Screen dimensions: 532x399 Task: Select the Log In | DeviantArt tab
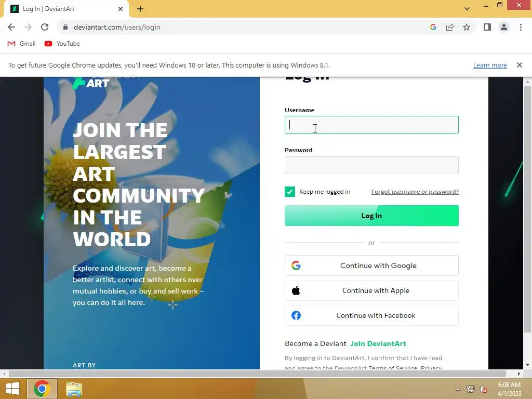click(66, 9)
